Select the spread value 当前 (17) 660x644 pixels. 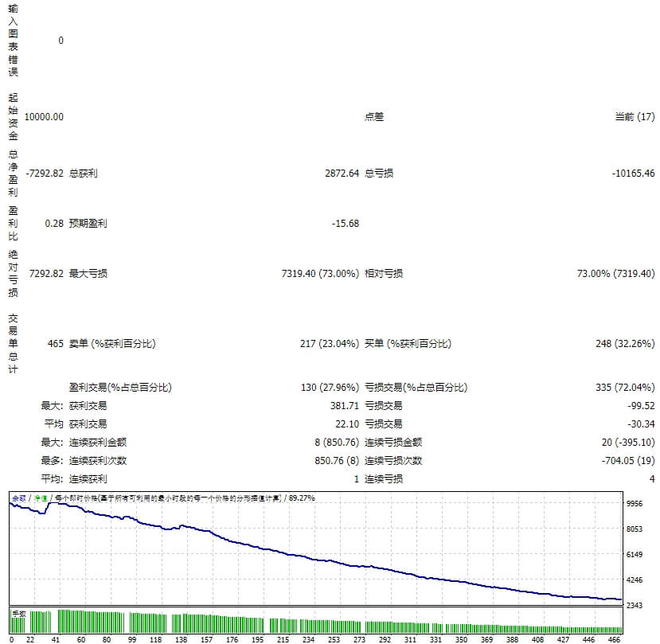[635, 116]
